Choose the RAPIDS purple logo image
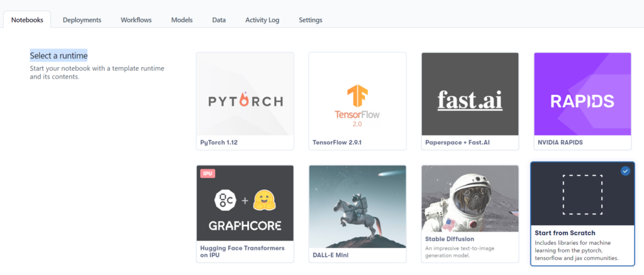The image size is (644, 275). click(x=582, y=94)
